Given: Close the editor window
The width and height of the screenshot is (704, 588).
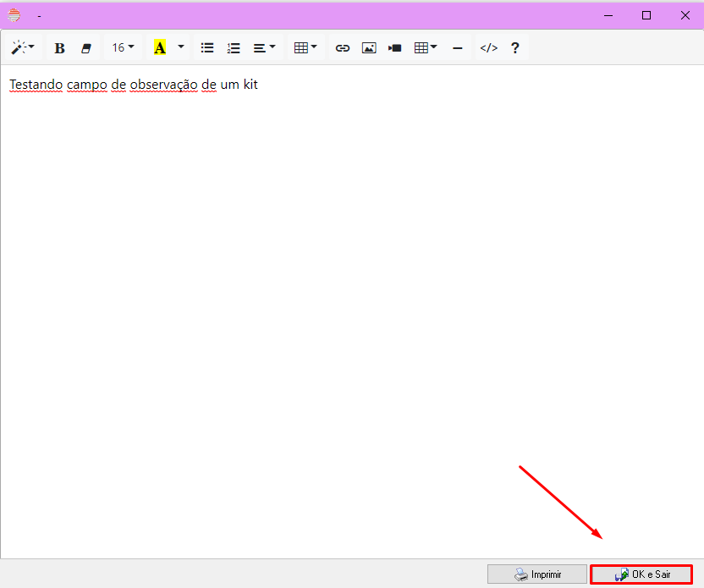Looking at the screenshot, I should [685, 15].
